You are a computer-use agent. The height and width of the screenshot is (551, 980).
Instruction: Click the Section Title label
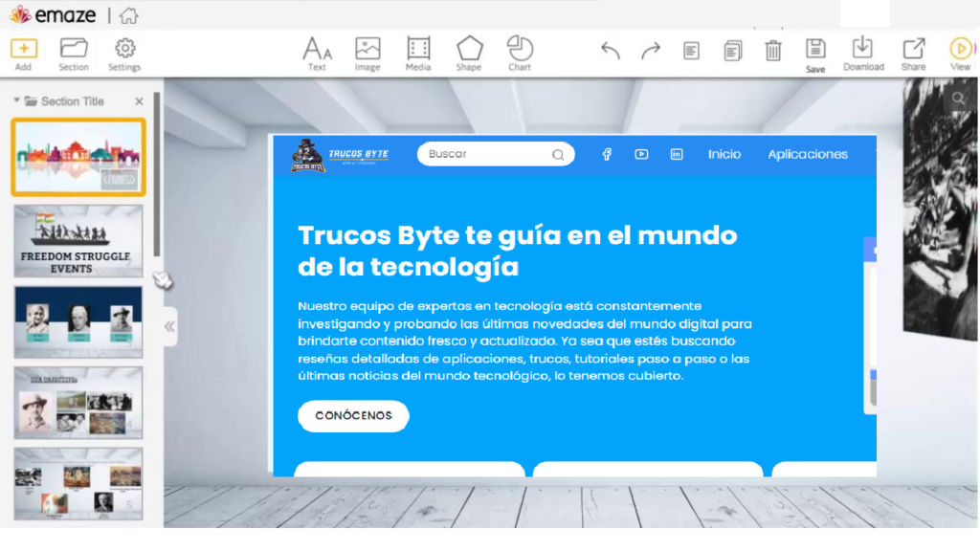coord(73,101)
